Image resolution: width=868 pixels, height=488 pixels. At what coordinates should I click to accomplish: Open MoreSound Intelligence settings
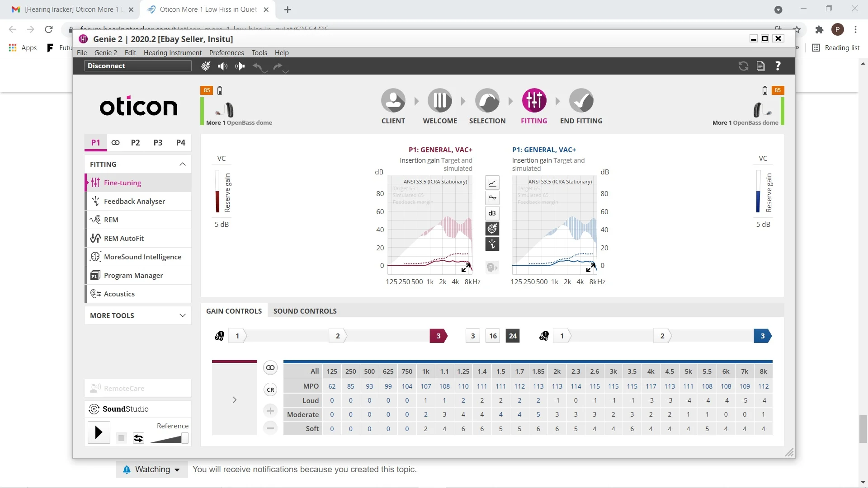138,257
